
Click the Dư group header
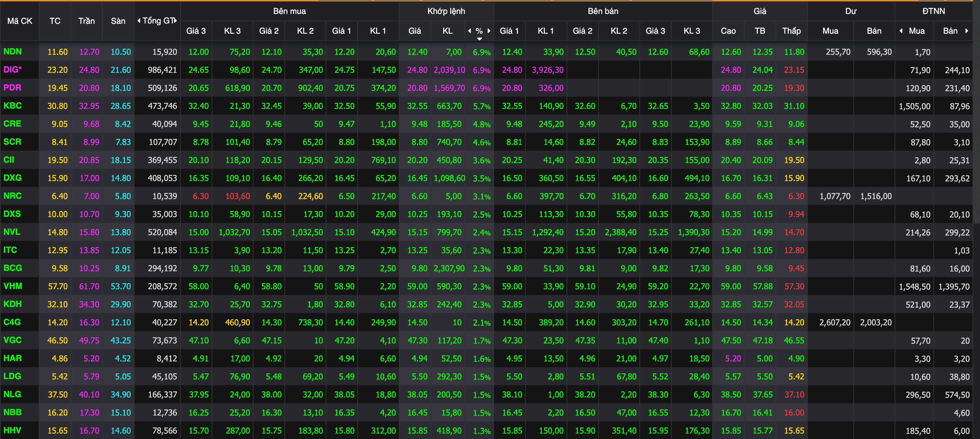(x=851, y=11)
